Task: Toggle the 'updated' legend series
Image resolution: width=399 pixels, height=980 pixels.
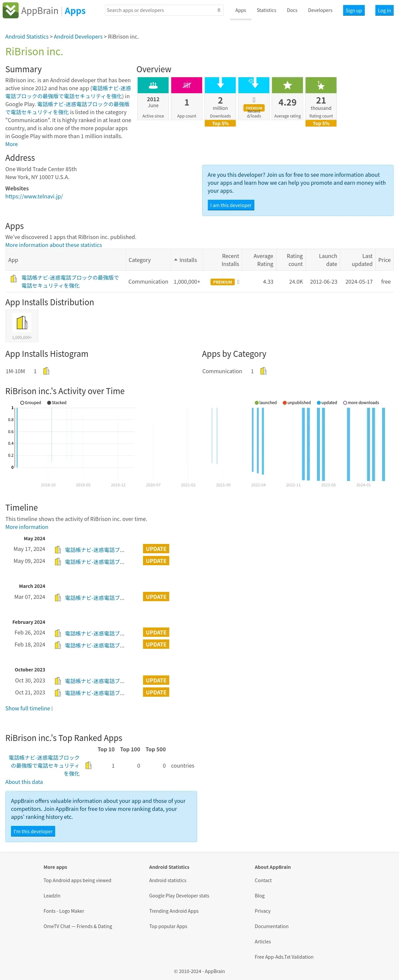Action: point(327,402)
